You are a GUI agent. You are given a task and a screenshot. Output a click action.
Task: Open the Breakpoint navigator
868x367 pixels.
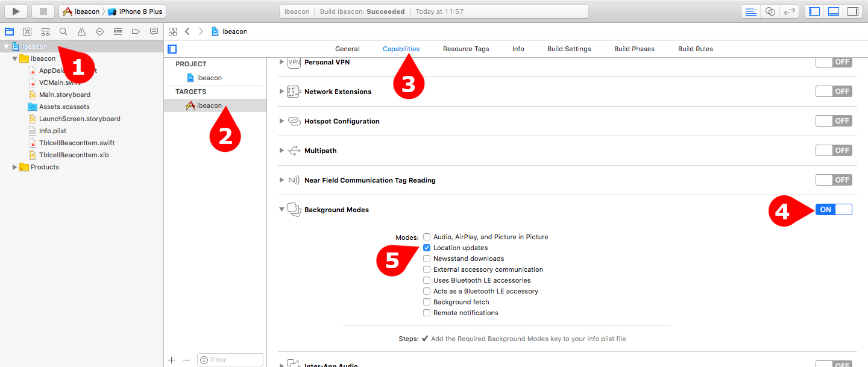[136, 31]
